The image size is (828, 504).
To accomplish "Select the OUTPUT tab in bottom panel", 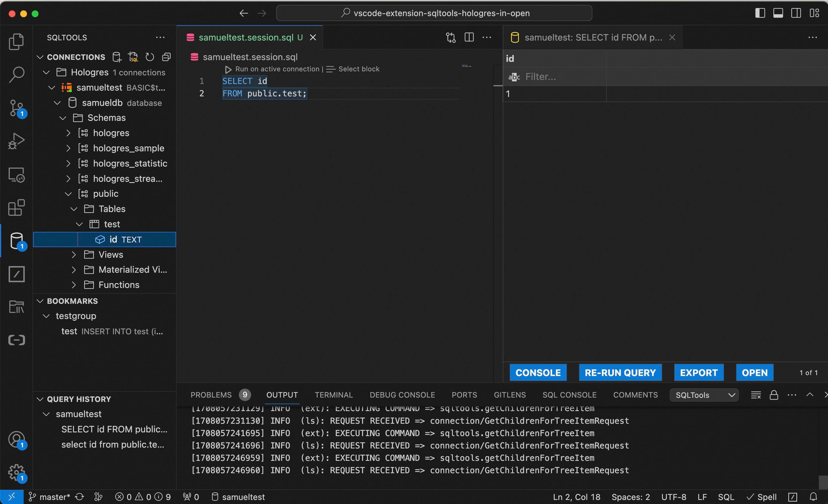I will point(282,394).
